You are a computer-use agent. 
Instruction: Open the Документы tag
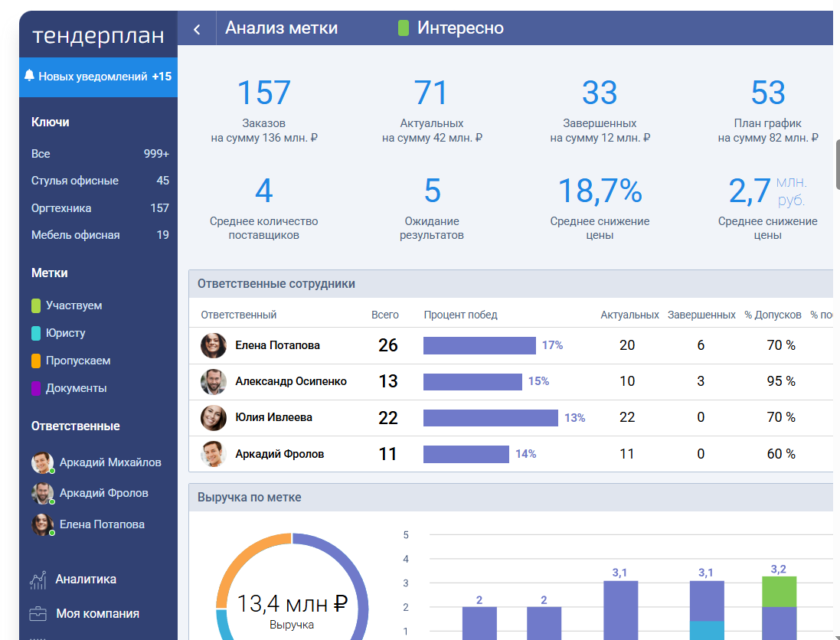click(76, 388)
